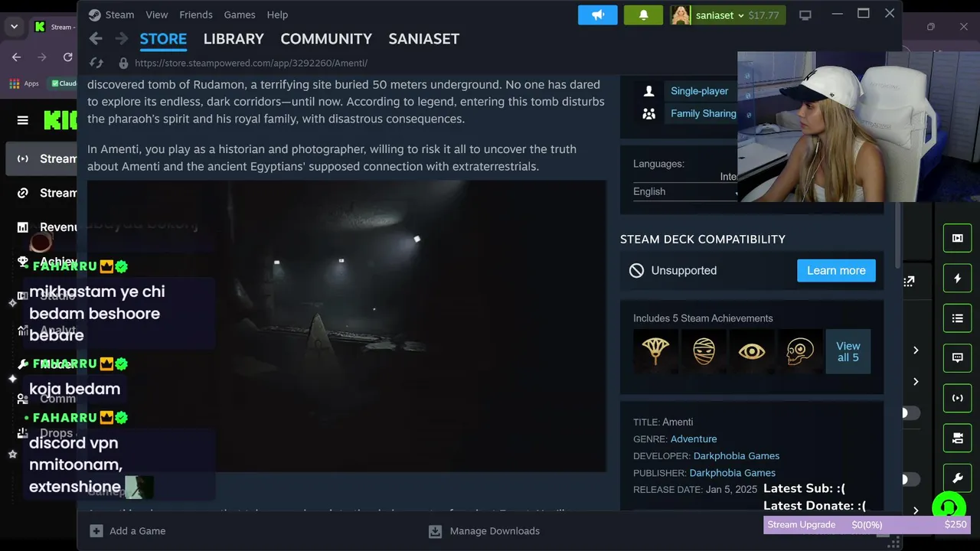Open the Apps grid in the browser bookmarks bar
The image size is (980, 551).
14,83
